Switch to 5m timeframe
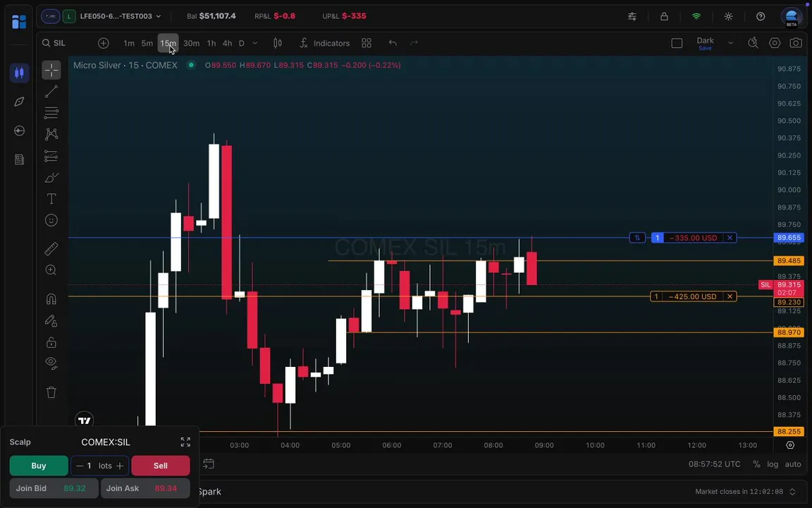This screenshot has height=508, width=812. point(147,43)
